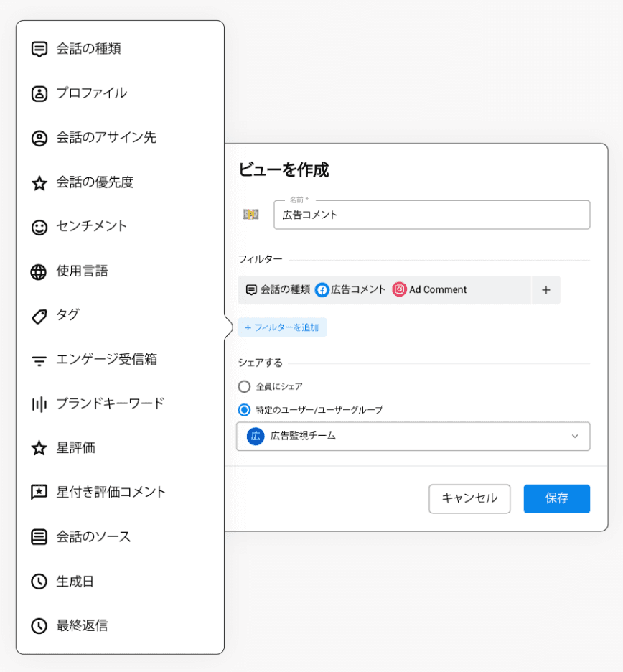
Task: Click the センチメント smiley face icon
Action: pyautogui.click(x=39, y=227)
